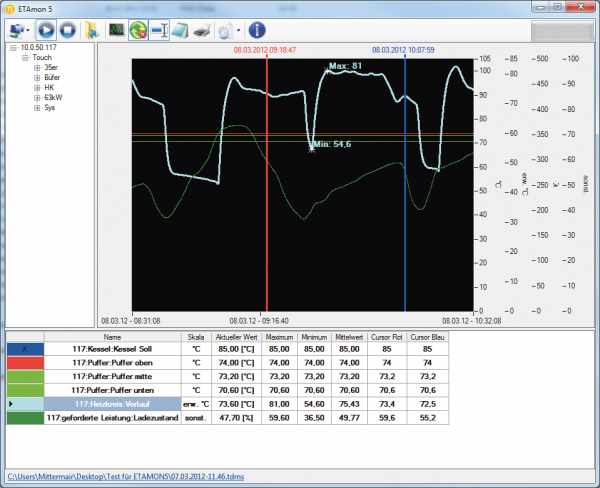Viewport: 600px width, 488px height.
Task: Click the blue color swatch for Kessel Soll
Action: pos(24,349)
